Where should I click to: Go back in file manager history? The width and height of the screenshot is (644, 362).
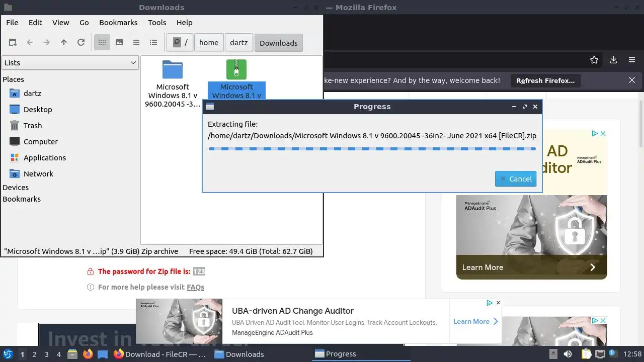pyautogui.click(x=30, y=43)
